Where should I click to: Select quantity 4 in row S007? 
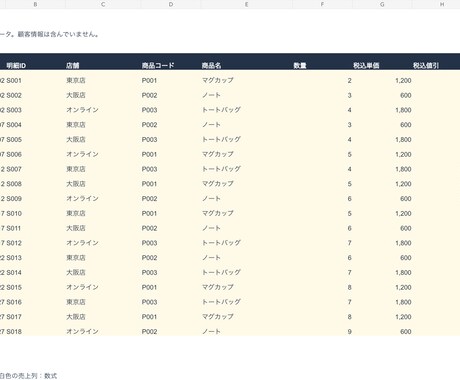[x=349, y=169]
